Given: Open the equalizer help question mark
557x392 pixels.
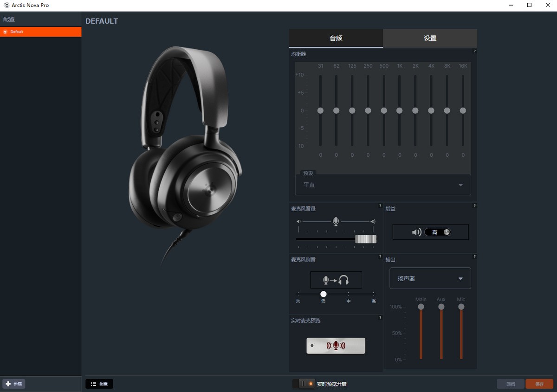Looking at the screenshot, I should 474,51.
